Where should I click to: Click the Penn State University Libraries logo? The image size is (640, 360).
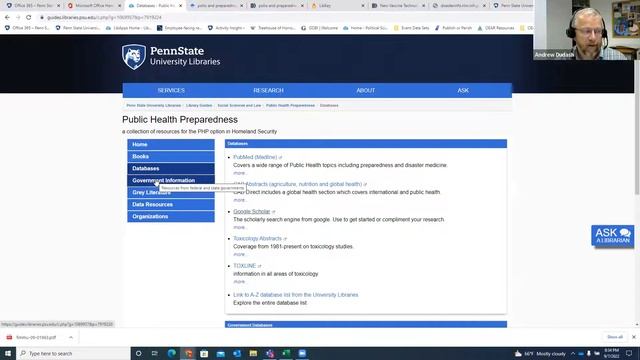171,57
